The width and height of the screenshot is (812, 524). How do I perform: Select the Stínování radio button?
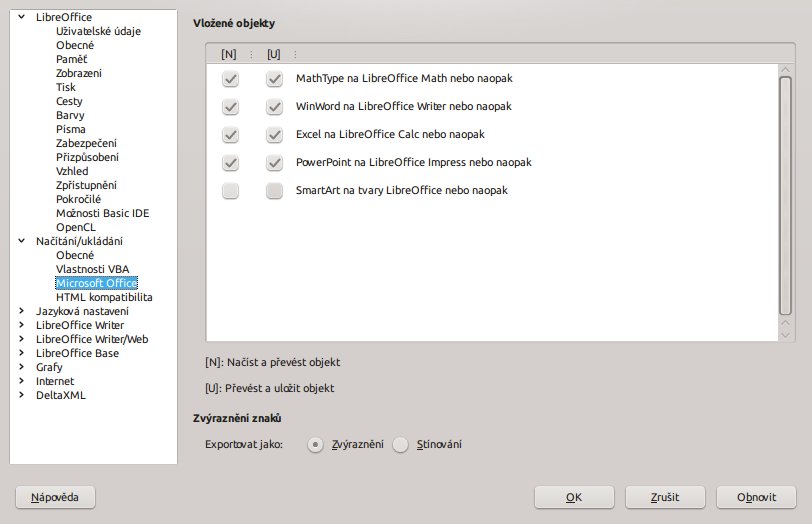[400, 444]
